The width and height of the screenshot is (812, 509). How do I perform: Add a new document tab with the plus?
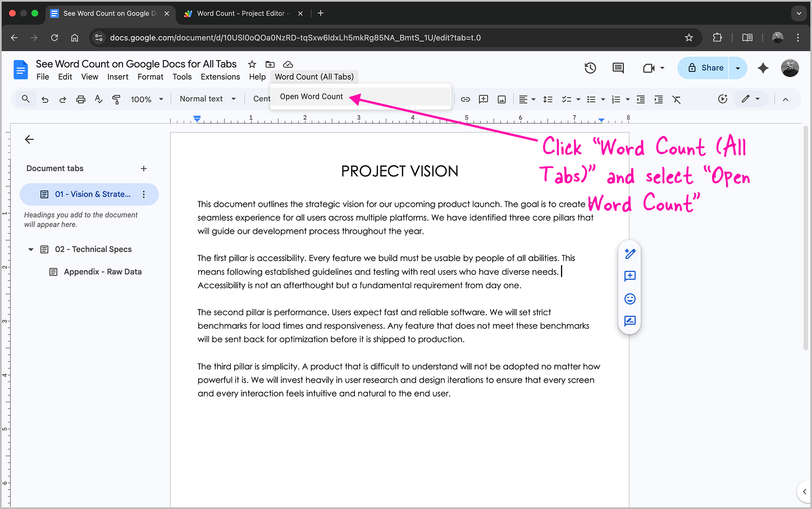pyautogui.click(x=144, y=168)
